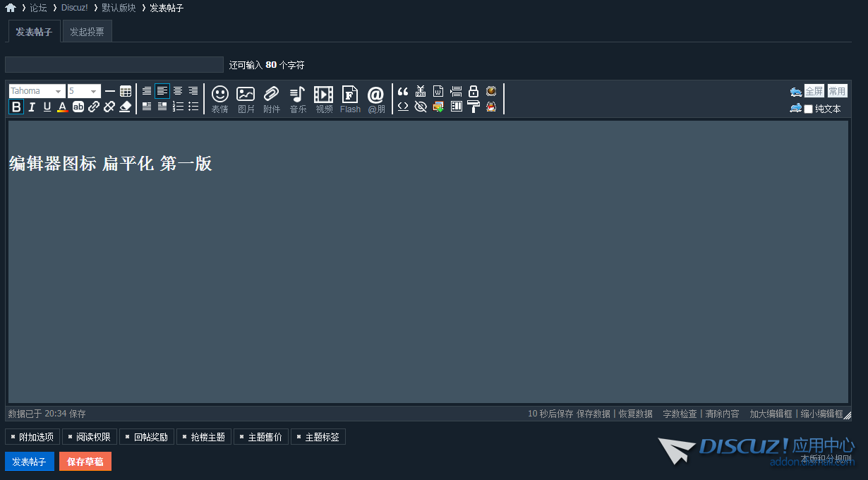Insert a quote block from the toolbar
The width and height of the screenshot is (868, 480).
pyautogui.click(x=402, y=91)
